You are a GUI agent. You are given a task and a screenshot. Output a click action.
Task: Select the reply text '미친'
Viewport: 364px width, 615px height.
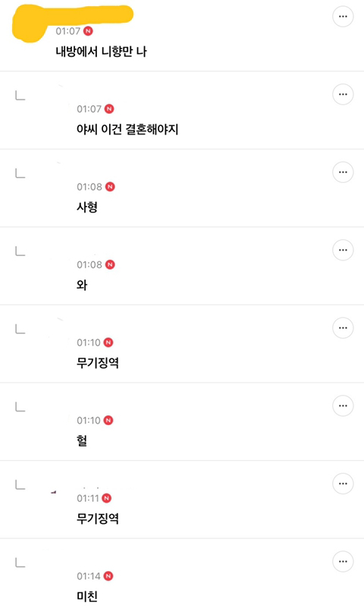click(x=87, y=596)
